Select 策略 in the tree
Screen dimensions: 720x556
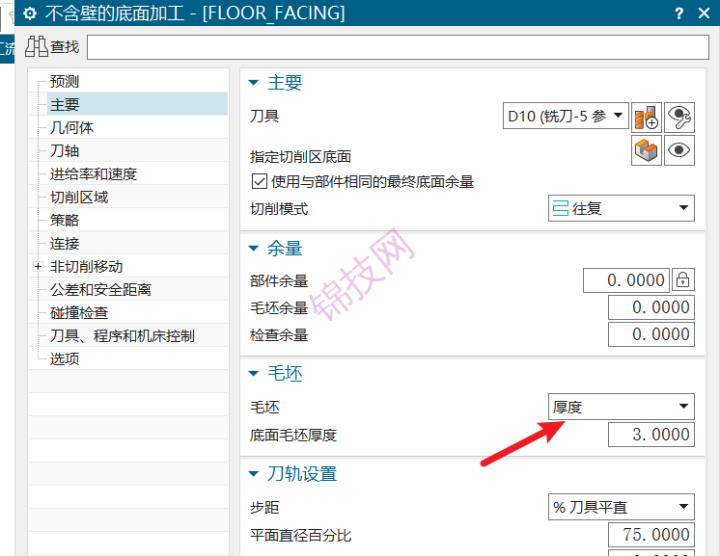point(64,220)
